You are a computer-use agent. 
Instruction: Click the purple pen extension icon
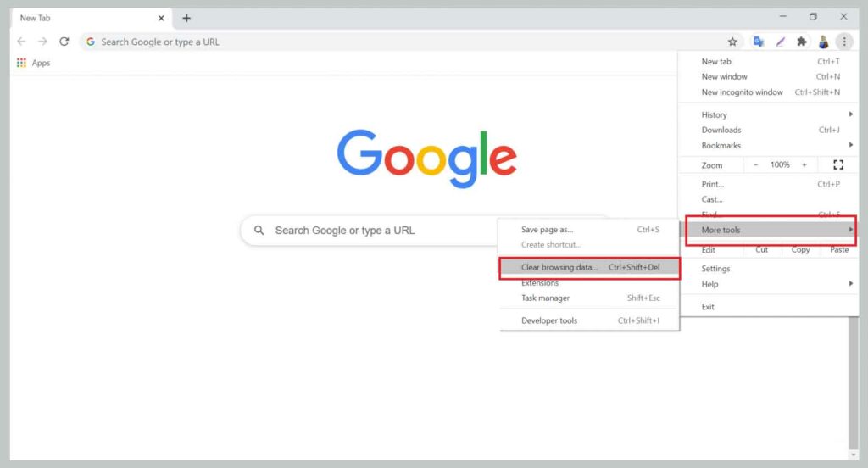(781, 42)
